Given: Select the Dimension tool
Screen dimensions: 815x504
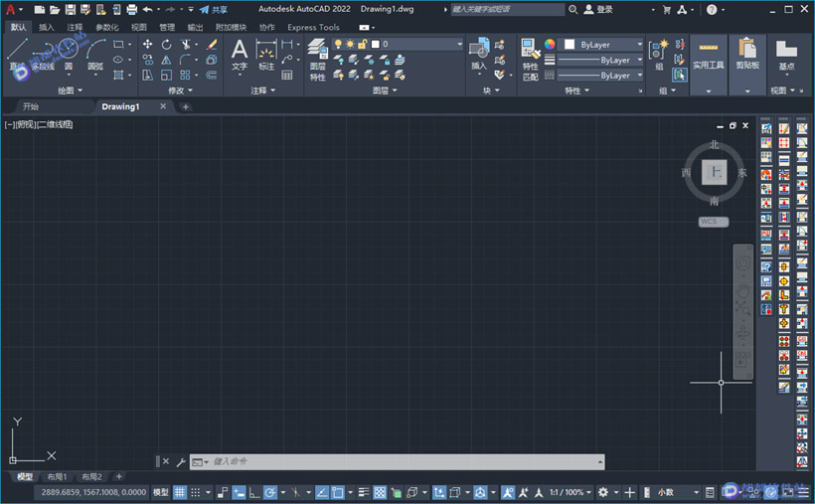Looking at the screenshot, I should point(266,55).
